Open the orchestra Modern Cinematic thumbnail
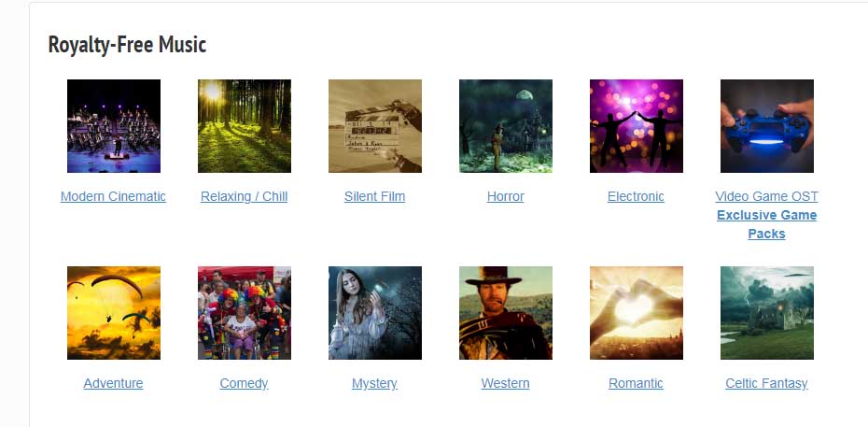868x427 pixels. (114, 126)
